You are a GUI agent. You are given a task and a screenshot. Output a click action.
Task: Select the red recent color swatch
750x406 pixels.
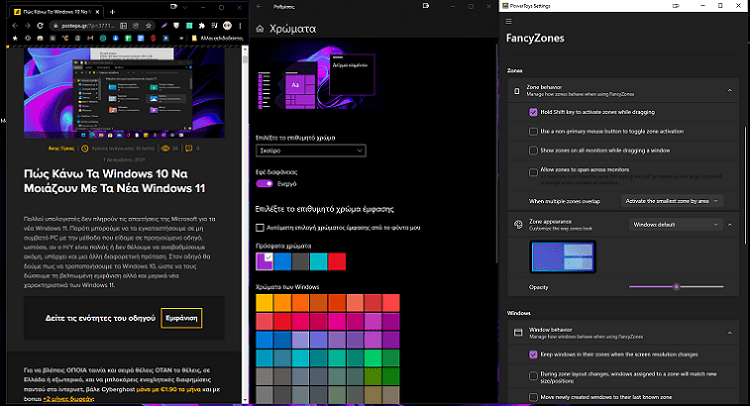click(x=337, y=262)
